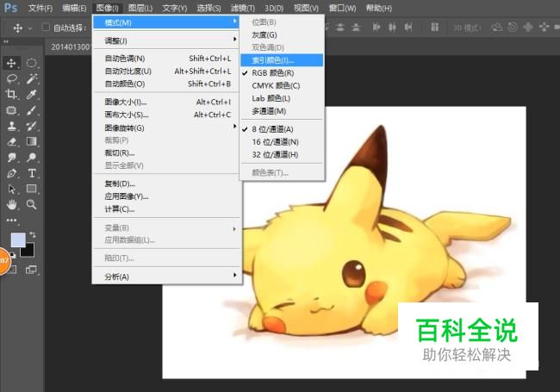Choose 画布大小(S)... menu entry

tap(166, 115)
